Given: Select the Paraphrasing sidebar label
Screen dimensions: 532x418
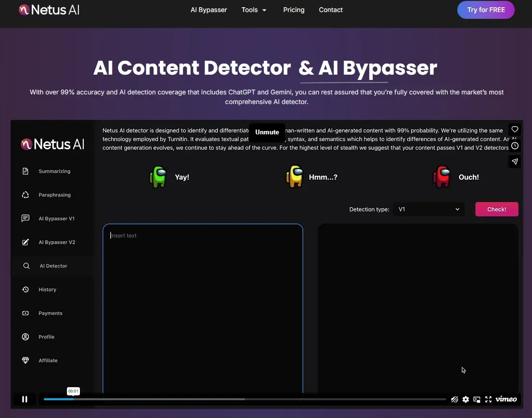Looking at the screenshot, I should tap(54, 195).
